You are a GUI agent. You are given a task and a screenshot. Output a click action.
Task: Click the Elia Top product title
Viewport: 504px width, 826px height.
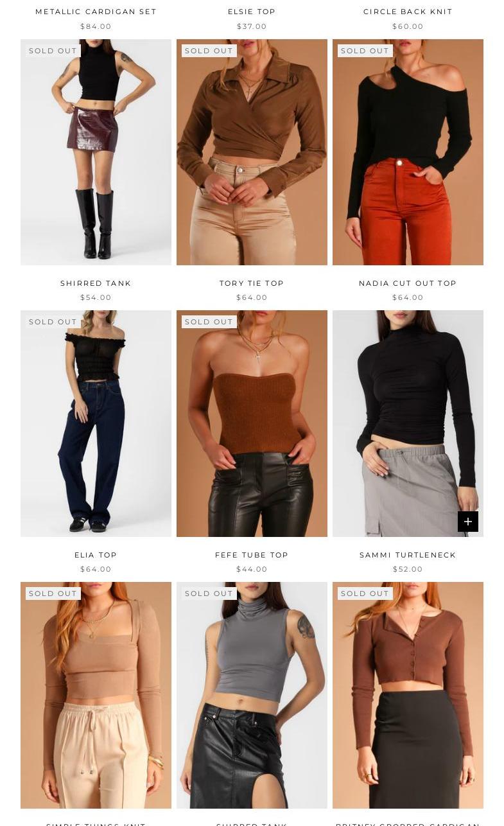click(x=96, y=555)
